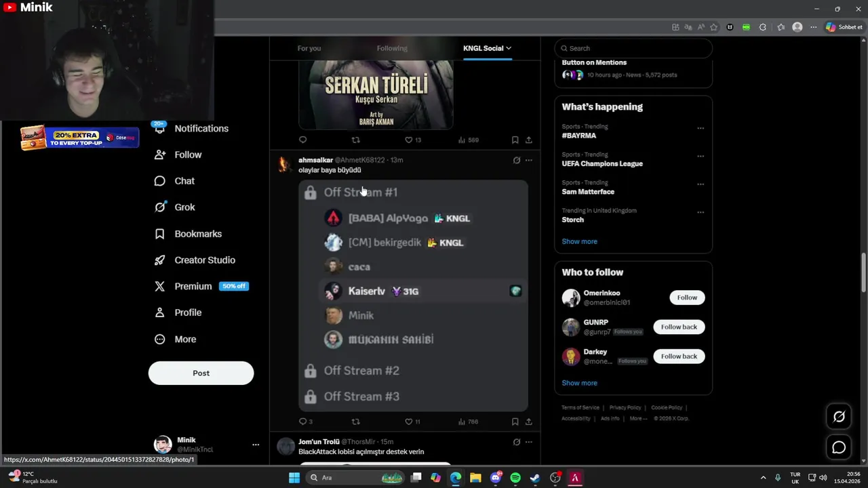868x488 pixels.
Task: Open Steam from the taskbar
Action: click(535, 478)
